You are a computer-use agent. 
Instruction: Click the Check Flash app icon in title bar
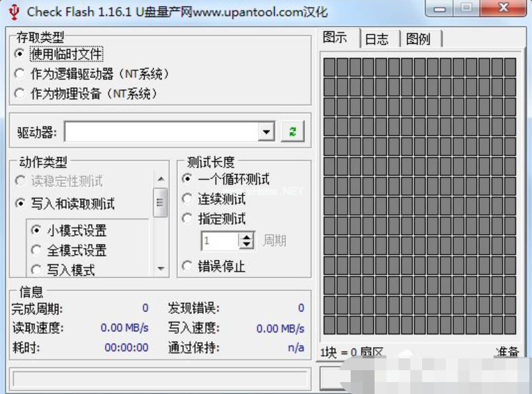[14, 12]
